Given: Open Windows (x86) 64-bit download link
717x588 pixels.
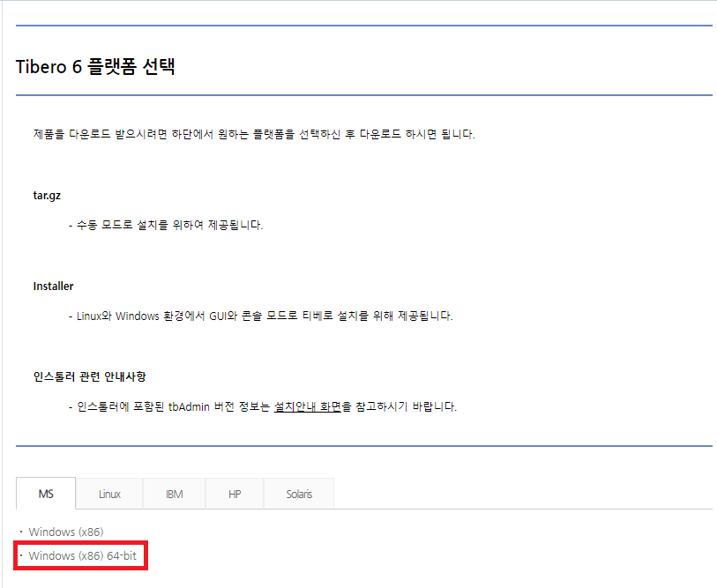Looking at the screenshot, I should click(x=82, y=555).
